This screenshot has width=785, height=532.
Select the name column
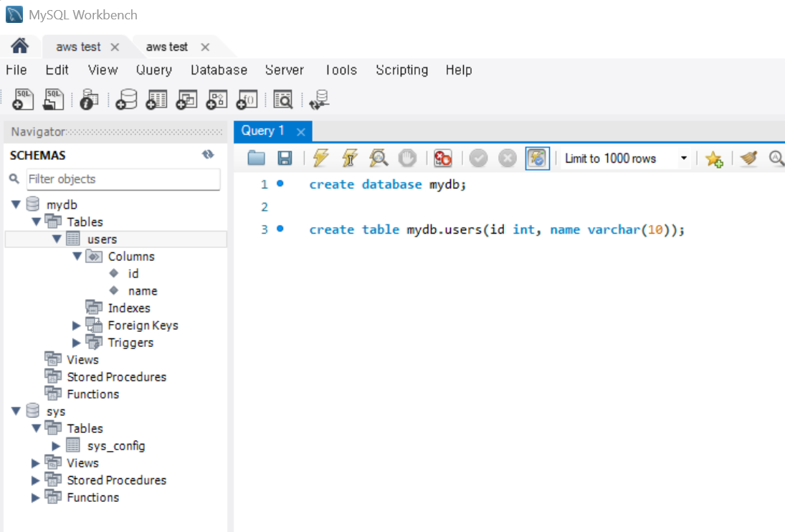pos(143,291)
